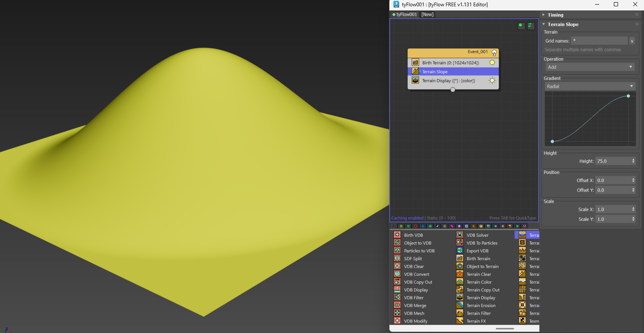This screenshot has height=333, width=644.
Task: Choose the Export VDB operator icon
Action: [x=460, y=251]
